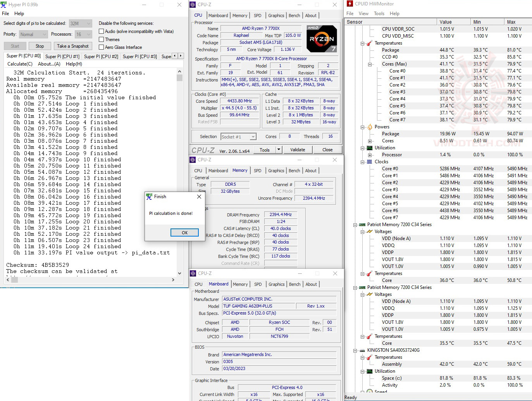
Task: Open the Processors dropdown showing 16
Action: (83, 35)
